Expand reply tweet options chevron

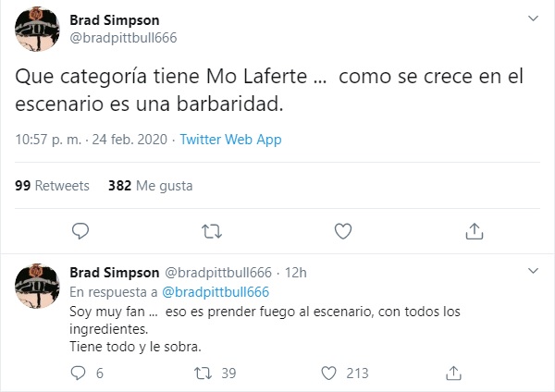pos(532,271)
